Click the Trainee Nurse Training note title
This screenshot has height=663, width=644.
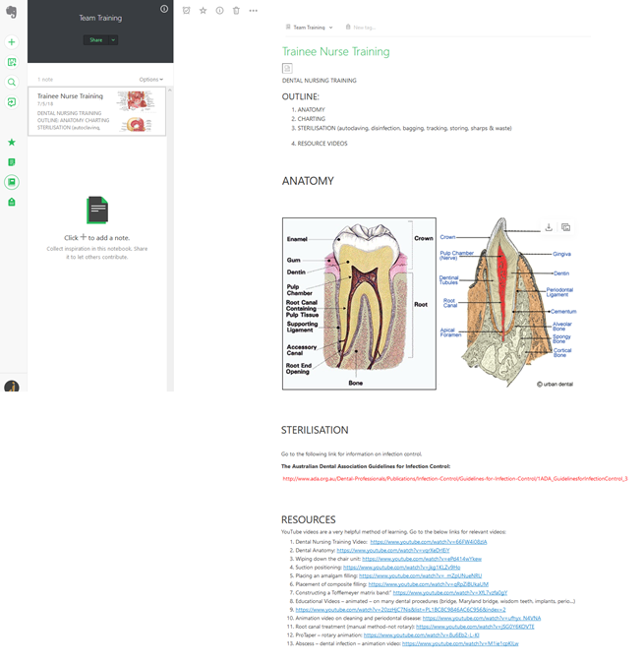coord(336,51)
